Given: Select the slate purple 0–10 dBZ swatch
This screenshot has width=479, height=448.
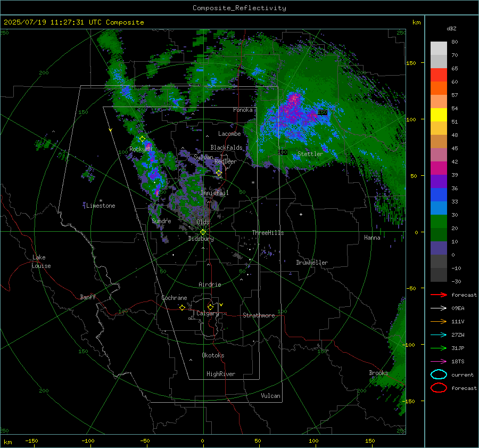Looking at the screenshot, I should (x=439, y=248).
